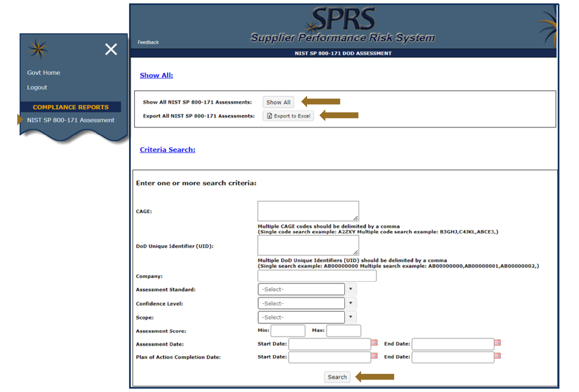Open calendar for Plan of Action end date
The image size is (579, 392).
click(x=498, y=356)
